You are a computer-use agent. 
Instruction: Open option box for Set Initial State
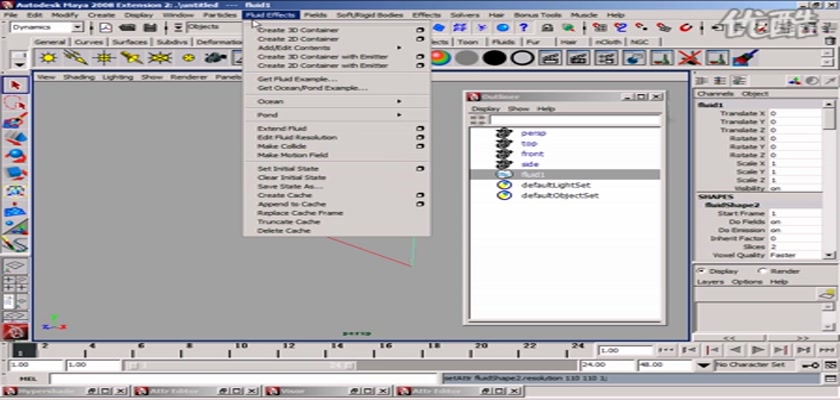click(420, 169)
